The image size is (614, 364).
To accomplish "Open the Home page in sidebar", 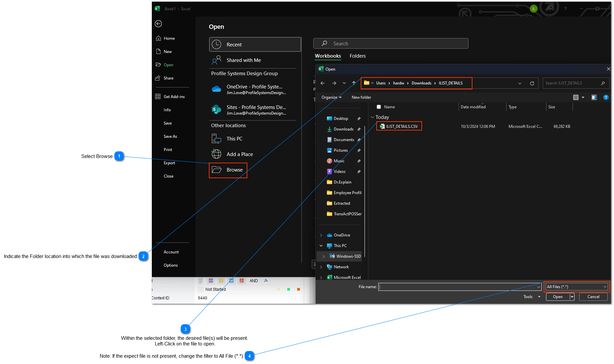I will (165, 38).
